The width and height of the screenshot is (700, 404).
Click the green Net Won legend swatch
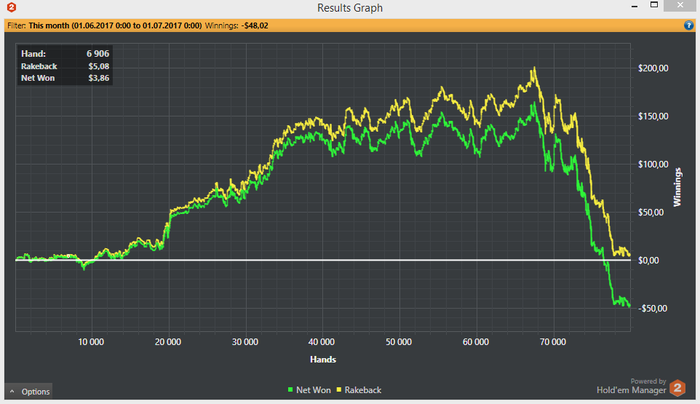[x=290, y=390]
